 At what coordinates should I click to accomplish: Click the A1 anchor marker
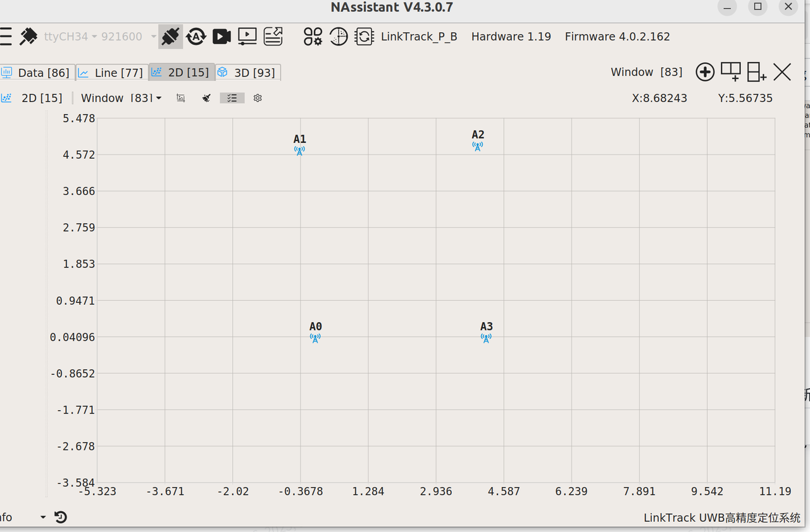pyautogui.click(x=299, y=151)
